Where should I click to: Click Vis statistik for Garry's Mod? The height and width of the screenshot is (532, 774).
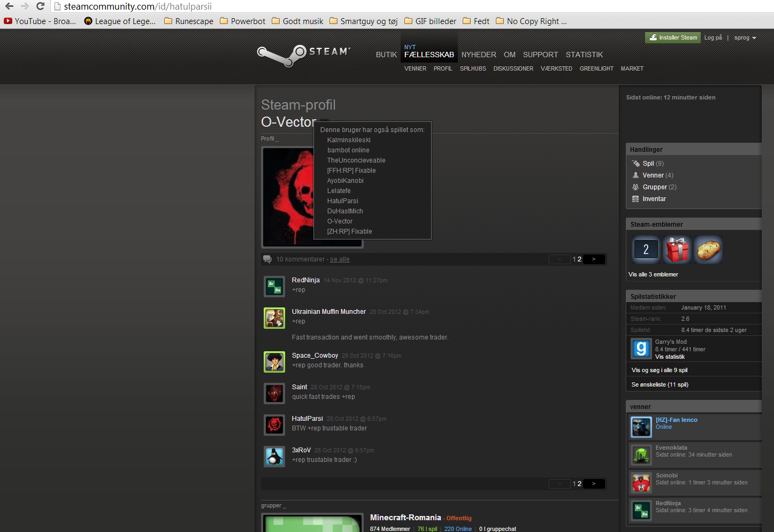[x=670, y=357]
